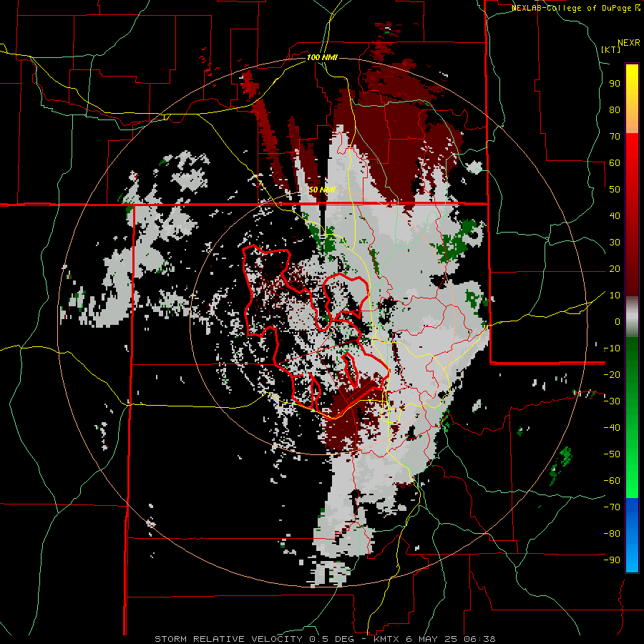Select the 10 value on the velocity scale
The width and height of the screenshot is (644, 644).
[x=615, y=296]
